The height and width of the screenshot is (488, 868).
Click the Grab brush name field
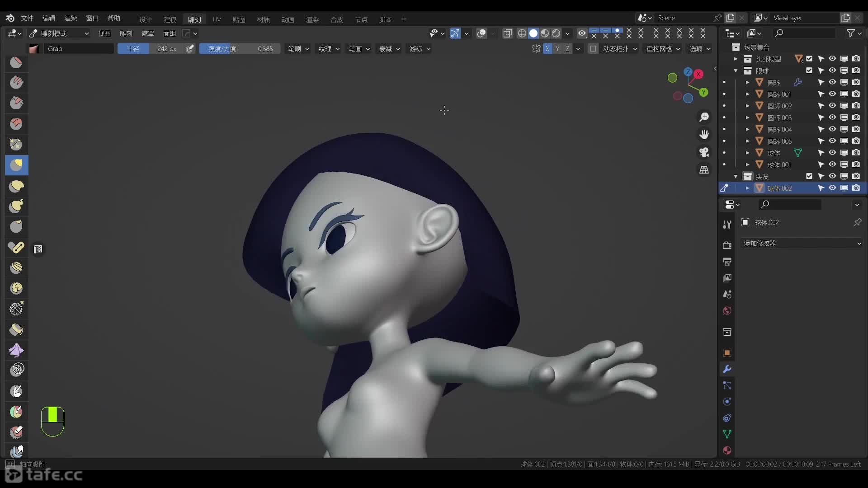78,49
